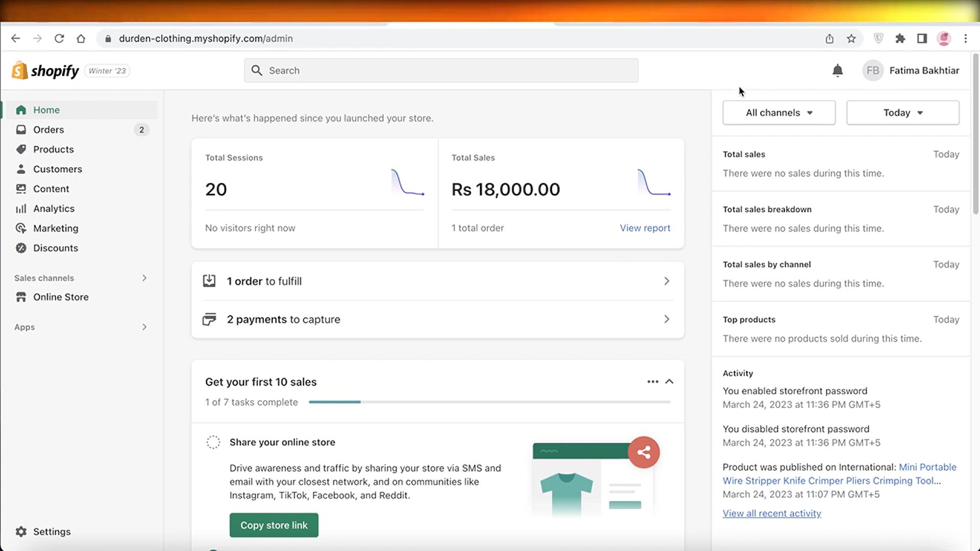Click the lock icon in address bar
This screenshot has height=551, width=980.
(x=108, y=38)
